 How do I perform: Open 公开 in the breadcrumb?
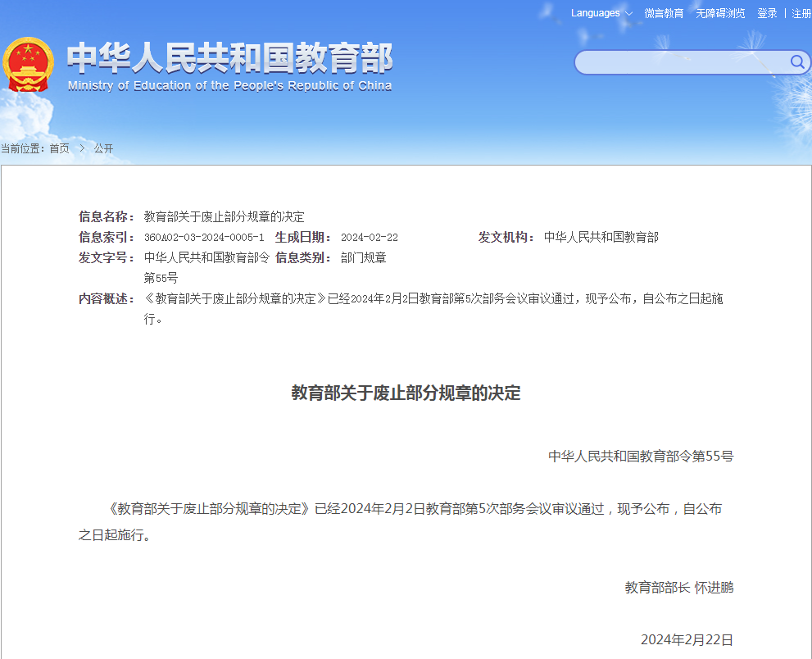pyautogui.click(x=103, y=148)
